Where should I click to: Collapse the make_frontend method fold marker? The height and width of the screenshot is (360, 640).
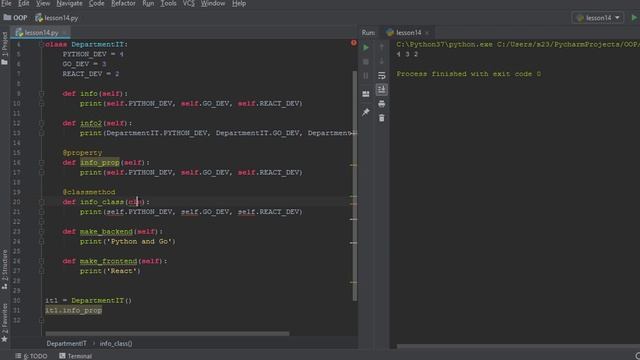point(42,261)
